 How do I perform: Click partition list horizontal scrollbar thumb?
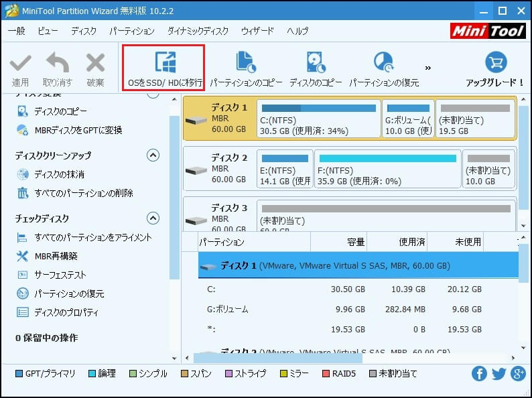coord(278,358)
